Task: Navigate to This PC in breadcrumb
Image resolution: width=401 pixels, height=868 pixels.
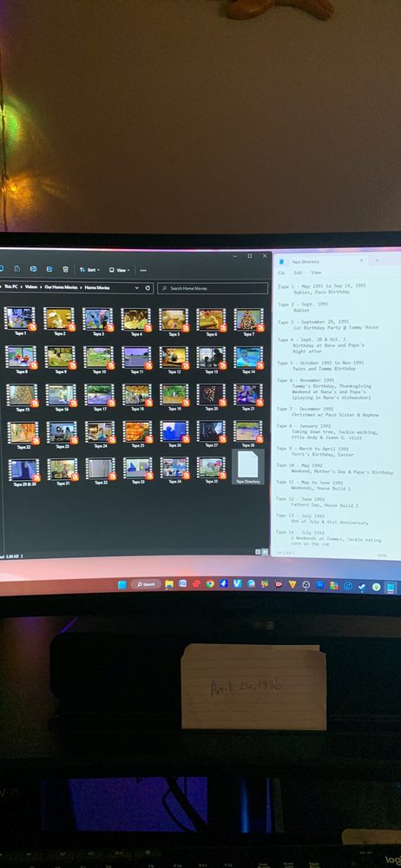Action: click(11, 286)
